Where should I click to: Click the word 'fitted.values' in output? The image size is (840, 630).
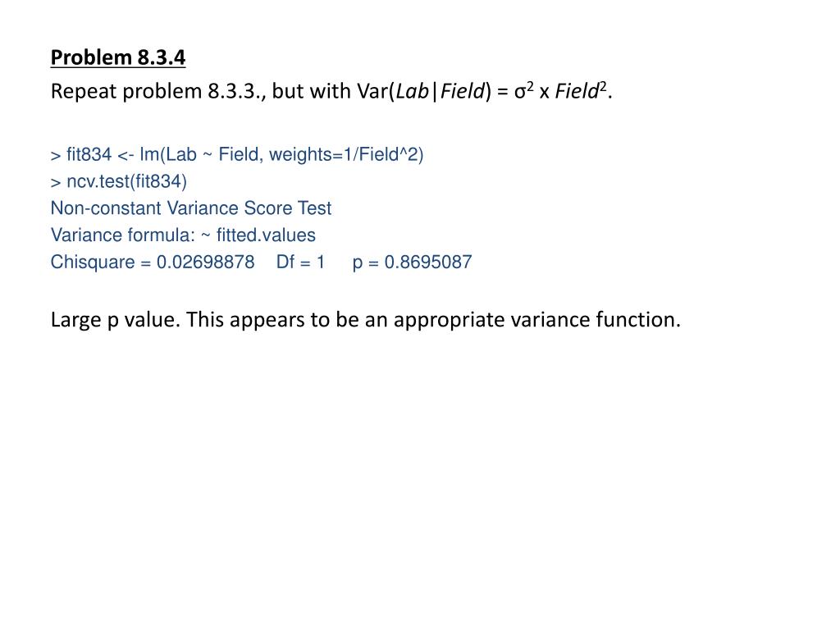(x=266, y=235)
